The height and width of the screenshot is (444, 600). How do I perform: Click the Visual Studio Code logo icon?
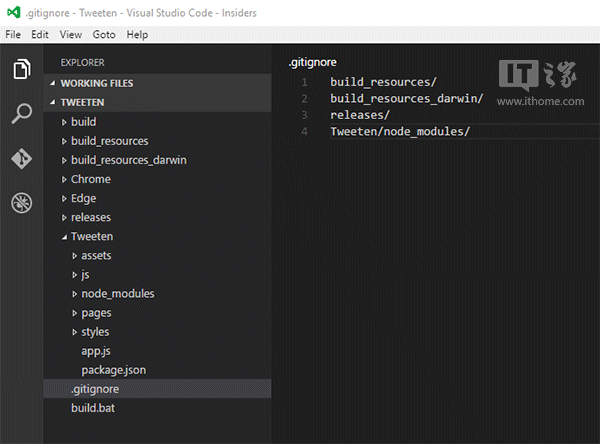[13, 13]
